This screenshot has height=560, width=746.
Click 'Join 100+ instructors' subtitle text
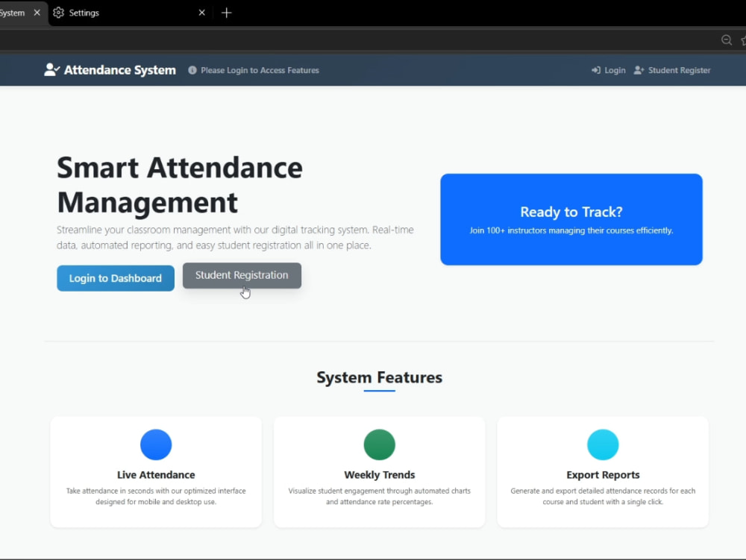pos(571,230)
